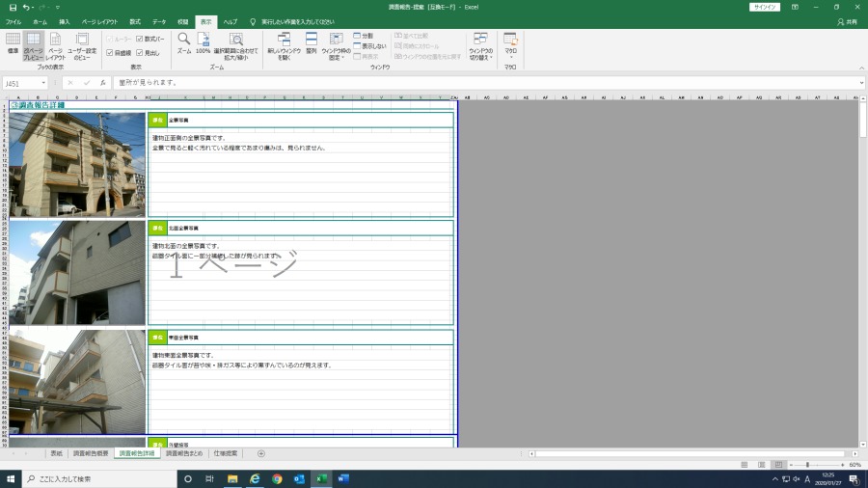Switch to 校閲 ribbon tab
Screen dimensions: 868x488
[182, 22]
